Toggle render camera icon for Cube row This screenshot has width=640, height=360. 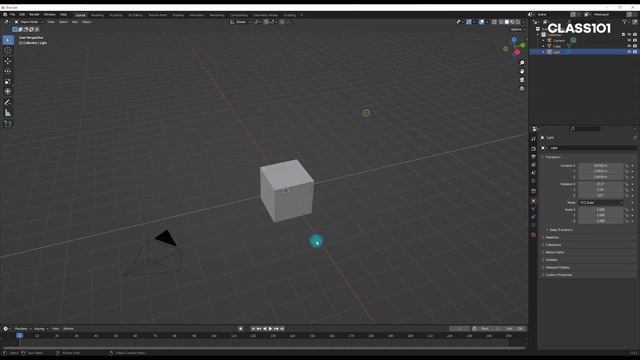pos(635,46)
